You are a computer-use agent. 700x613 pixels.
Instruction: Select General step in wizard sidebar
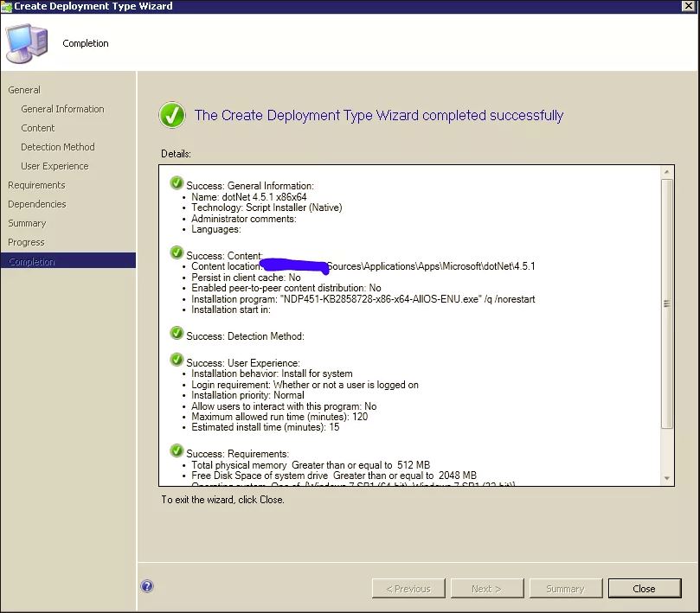coord(24,90)
